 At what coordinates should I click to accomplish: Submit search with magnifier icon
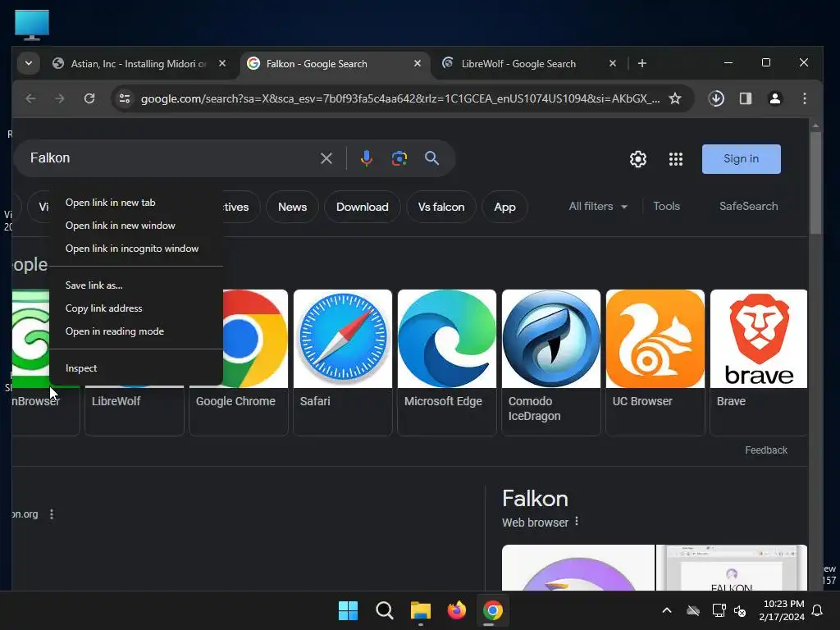click(x=431, y=158)
